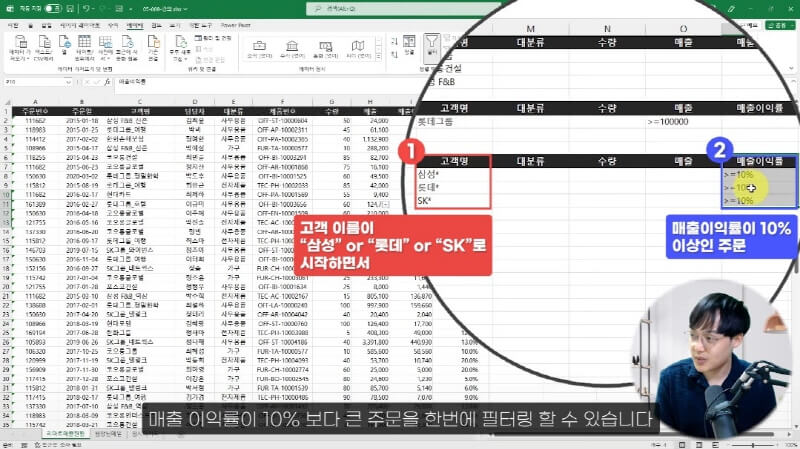The image size is (800, 449).
Task: Click header cell 담당자
Action: (194, 111)
